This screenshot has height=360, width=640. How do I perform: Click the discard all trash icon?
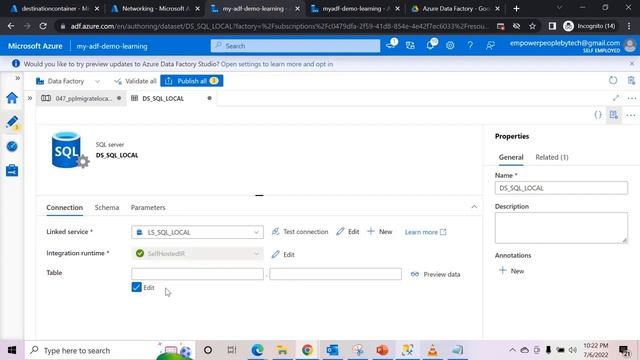(631, 80)
